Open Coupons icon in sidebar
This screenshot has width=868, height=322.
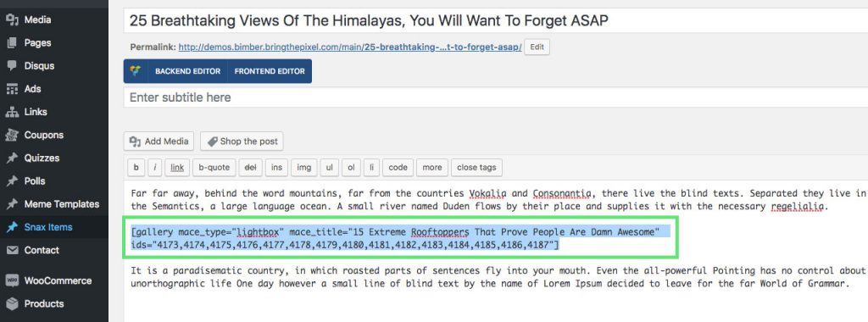tap(12, 135)
